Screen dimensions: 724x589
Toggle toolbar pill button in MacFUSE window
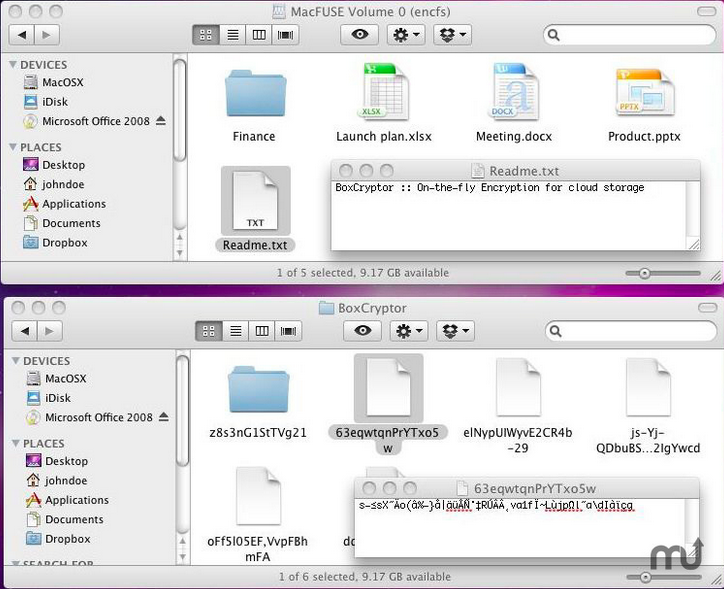pyautogui.click(x=706, y=11)
